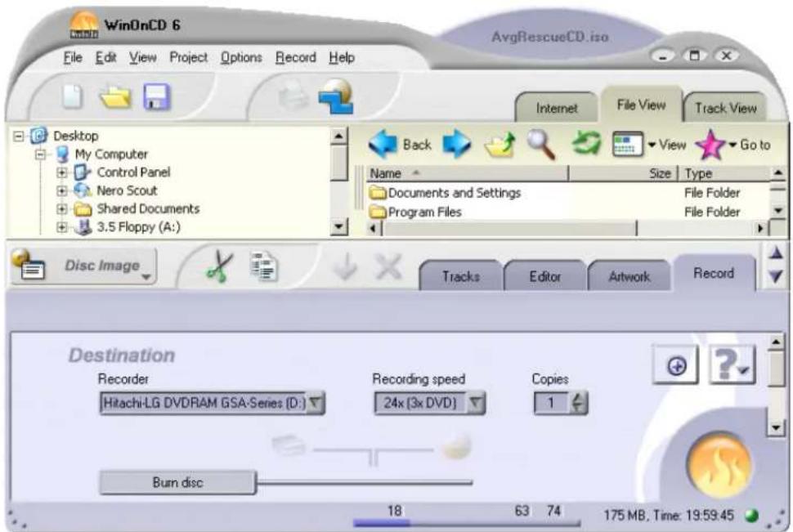Click the greyed-out printer icon
This screenshot has width=793, height=532.
[x=293, y=95]
